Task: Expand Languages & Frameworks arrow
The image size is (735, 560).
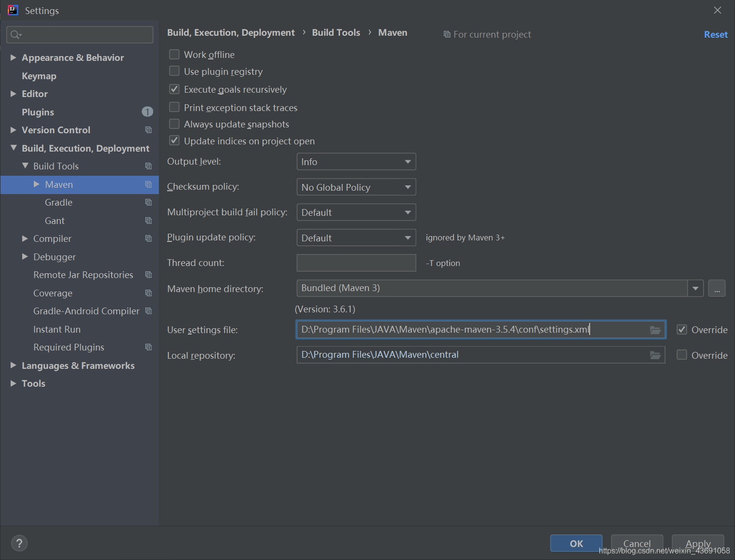Action: tap(14, 365)
